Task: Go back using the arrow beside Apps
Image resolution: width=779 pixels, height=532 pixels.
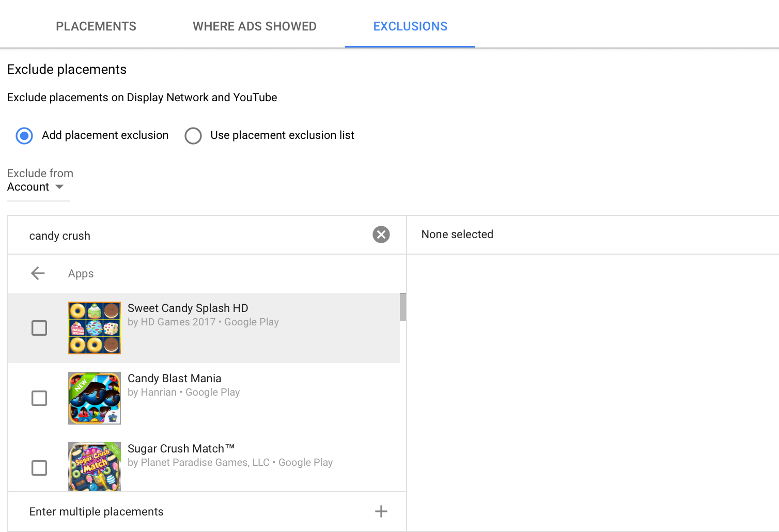Action: coord(38,273)
